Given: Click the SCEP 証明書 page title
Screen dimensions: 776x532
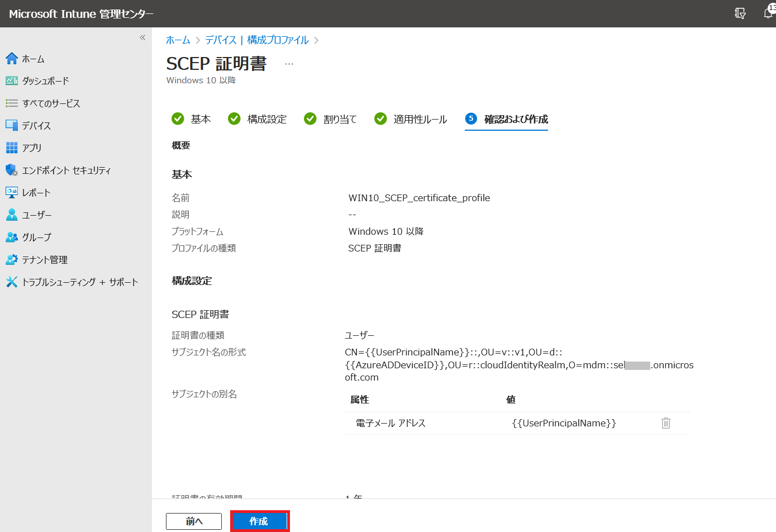Looking at the screenshot, I should click(217, 64).
